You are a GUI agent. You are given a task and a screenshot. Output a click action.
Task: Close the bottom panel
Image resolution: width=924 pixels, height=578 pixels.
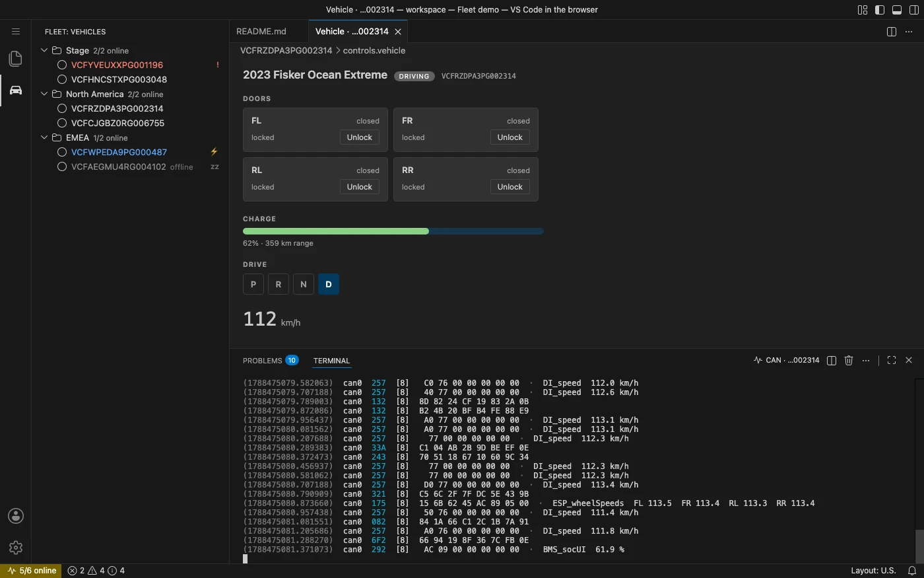(909, 360)
